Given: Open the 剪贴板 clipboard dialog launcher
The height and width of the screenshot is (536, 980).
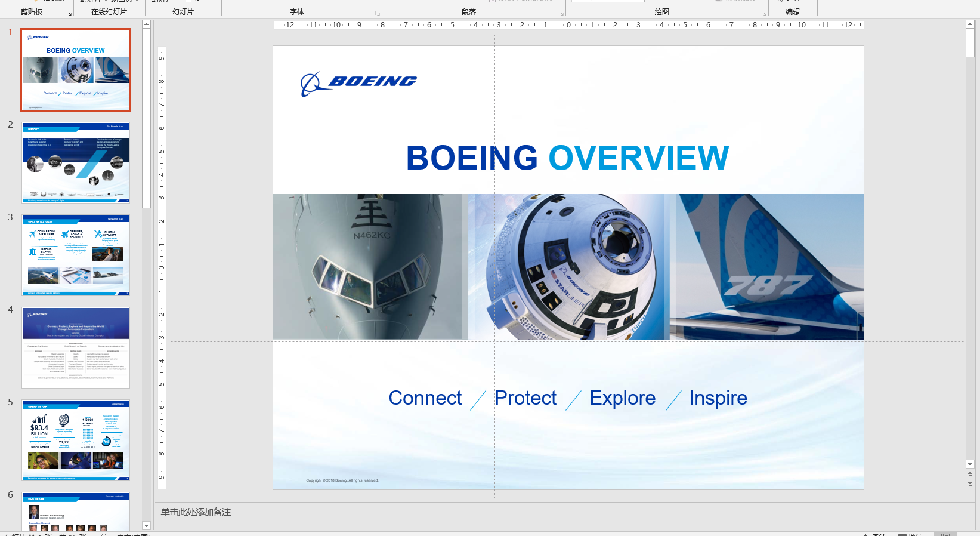Looking at the screenshot, I should point(69,13).
